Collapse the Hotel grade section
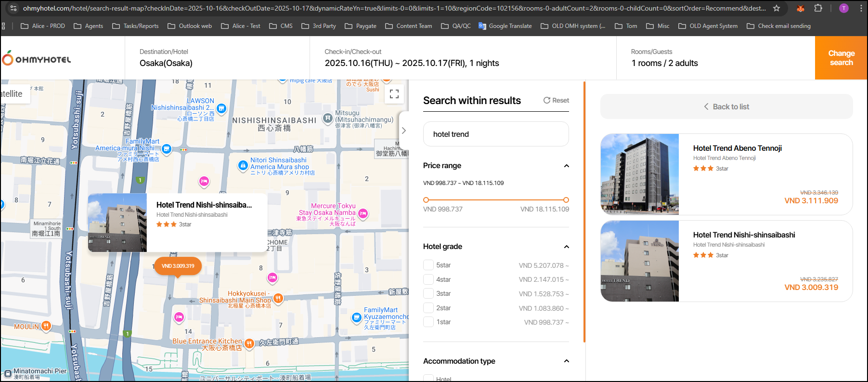The width and height of the screenshot is (868, 382). click(566, 247)
